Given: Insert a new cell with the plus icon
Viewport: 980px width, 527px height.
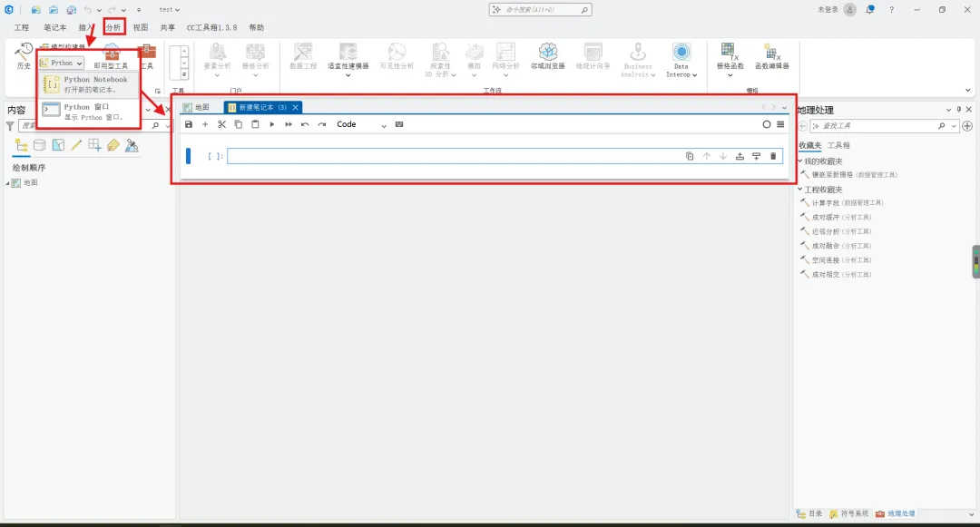Looking at the screenshot, I should click(x=205, y=124).
